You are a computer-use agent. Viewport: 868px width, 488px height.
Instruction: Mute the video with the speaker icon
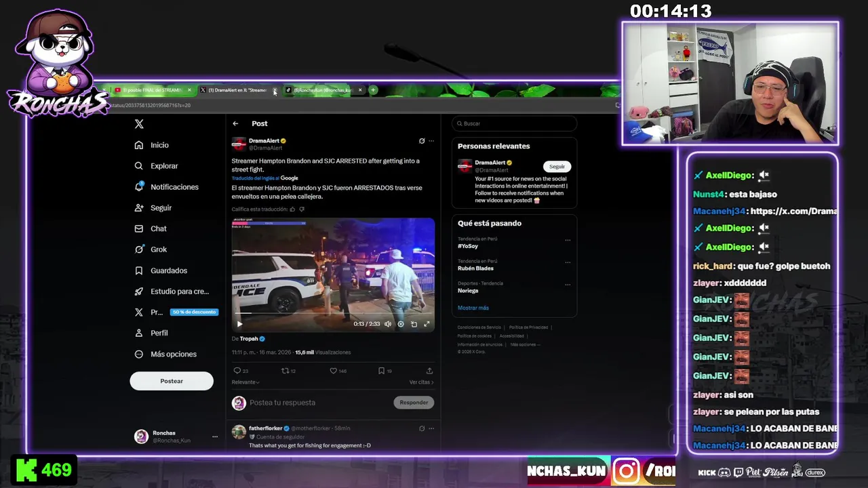click(388, 324)
